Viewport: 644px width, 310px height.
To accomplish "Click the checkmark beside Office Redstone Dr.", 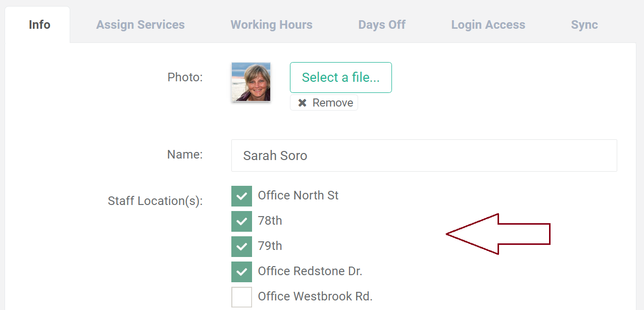I will coord(241,272).
